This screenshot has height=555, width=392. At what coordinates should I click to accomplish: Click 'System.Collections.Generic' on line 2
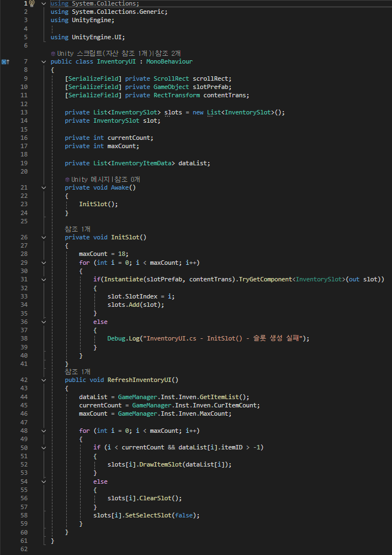click(118, 12)
